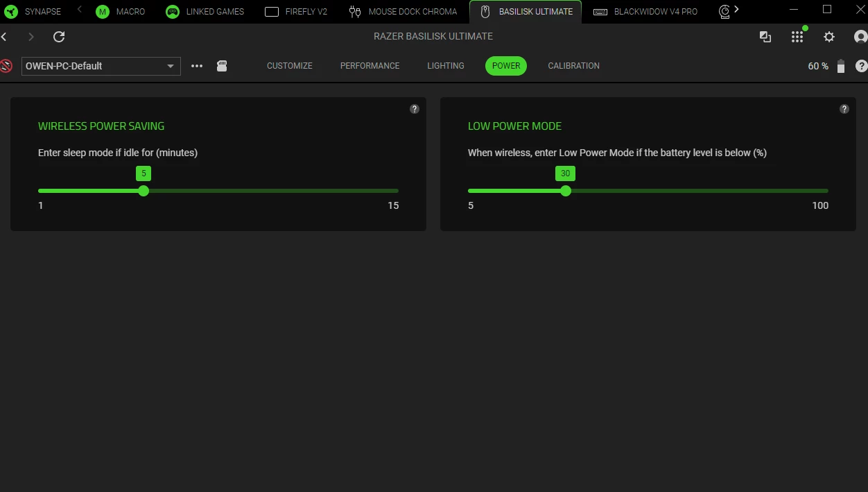Click the low power value bubble showing 30
This screenshot has height=492, width=868.
[x=566, y=173]
